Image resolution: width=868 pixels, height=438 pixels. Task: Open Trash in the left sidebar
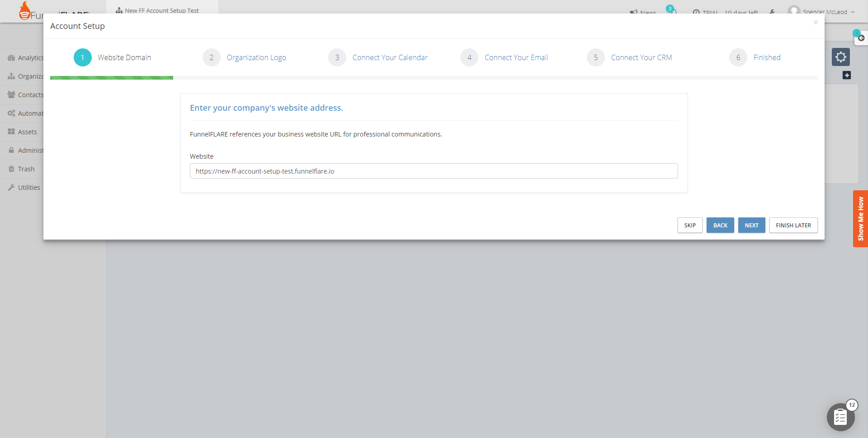click(x=26, y=169)
